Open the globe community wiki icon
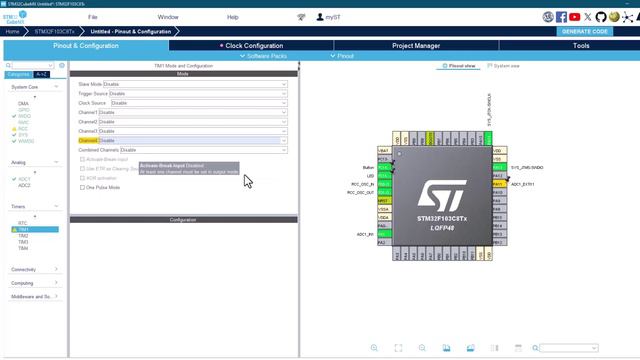 coord(614,17)
